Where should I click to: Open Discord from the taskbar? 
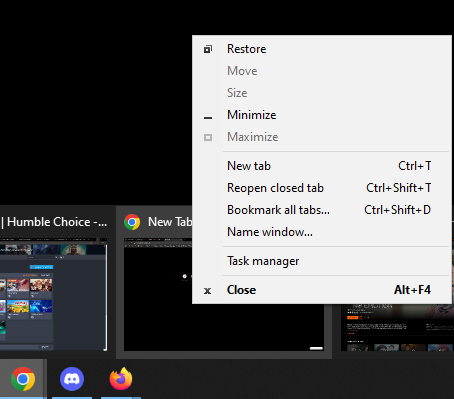pos(72,379)
